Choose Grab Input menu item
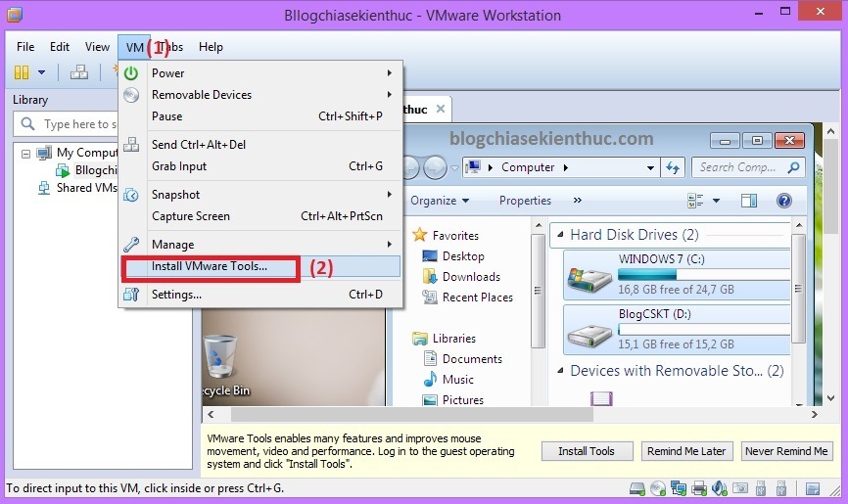The image size is (848, 504). pyautogui.click(x=260, y=166)
